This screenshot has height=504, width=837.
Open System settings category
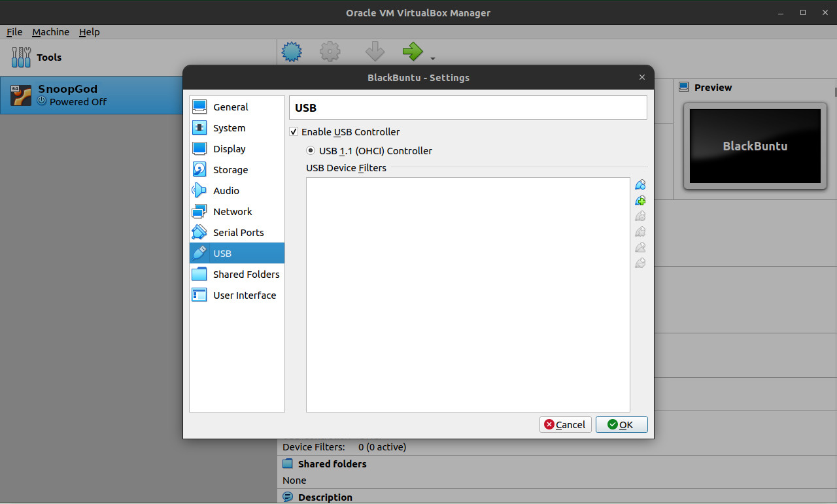[x=237, y=128]
